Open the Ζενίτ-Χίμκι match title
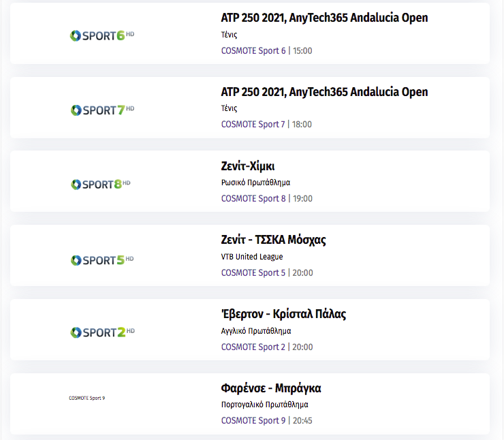This screenshot has width=504, height=440. (248, 166)
